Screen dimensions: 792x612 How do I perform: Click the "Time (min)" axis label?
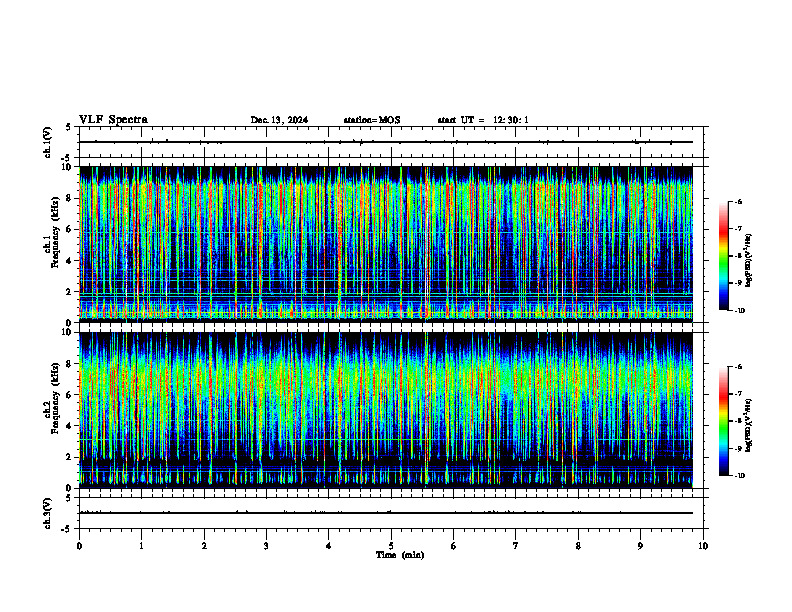pyautogui.click(x=400, y=555)
